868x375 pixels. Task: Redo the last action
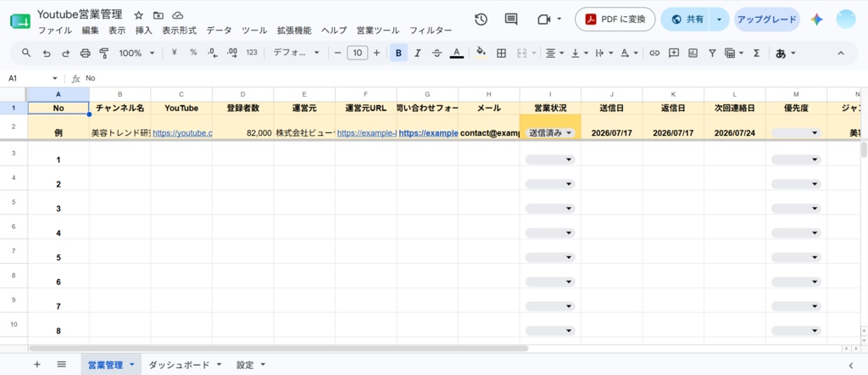point(66,53)
